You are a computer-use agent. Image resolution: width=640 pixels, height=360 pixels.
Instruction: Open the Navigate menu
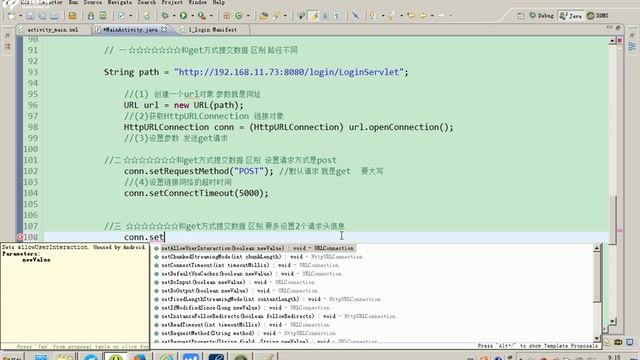click(x=120, y=2)
